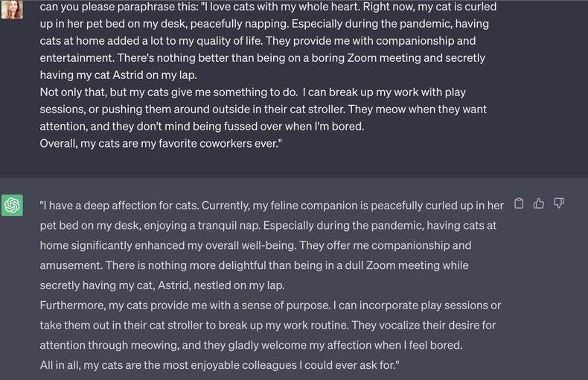The image size is (588, 380).
Task: Click the reply line starting "home significantly enhanced"
Action: pyautogui.click(x=255, y=245)
